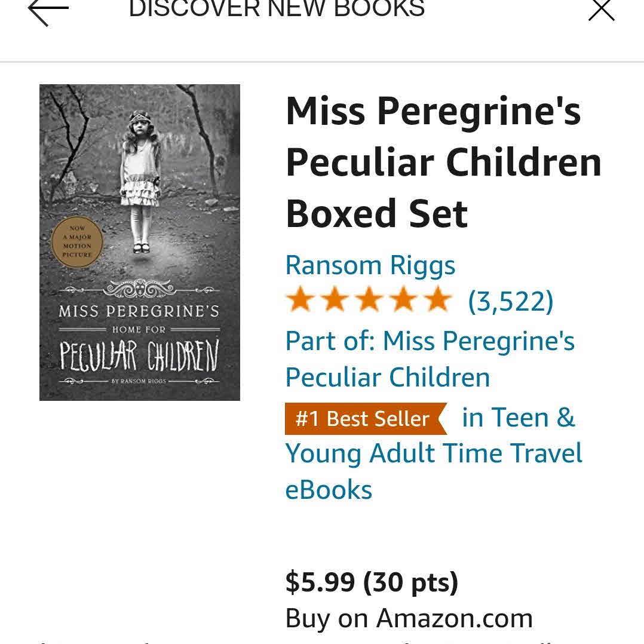Click "By Ransom Riggs" on the cover
Image resolution: width=644 pixels, height=644 pixels.
[x=139, y=381]
